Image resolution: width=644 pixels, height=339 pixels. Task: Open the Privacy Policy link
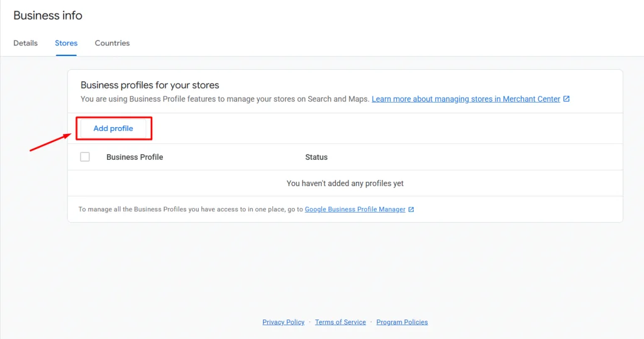[x=284, y=322]
